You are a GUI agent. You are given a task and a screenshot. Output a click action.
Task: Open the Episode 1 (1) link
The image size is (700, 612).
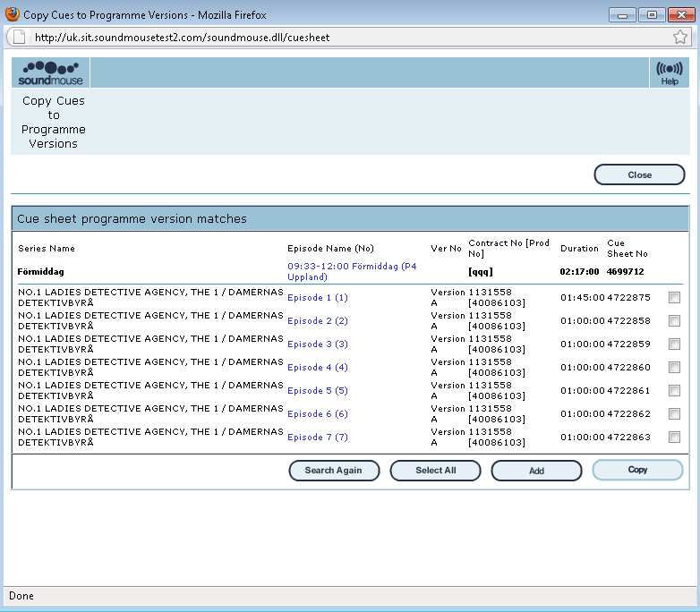coord(318,298)
